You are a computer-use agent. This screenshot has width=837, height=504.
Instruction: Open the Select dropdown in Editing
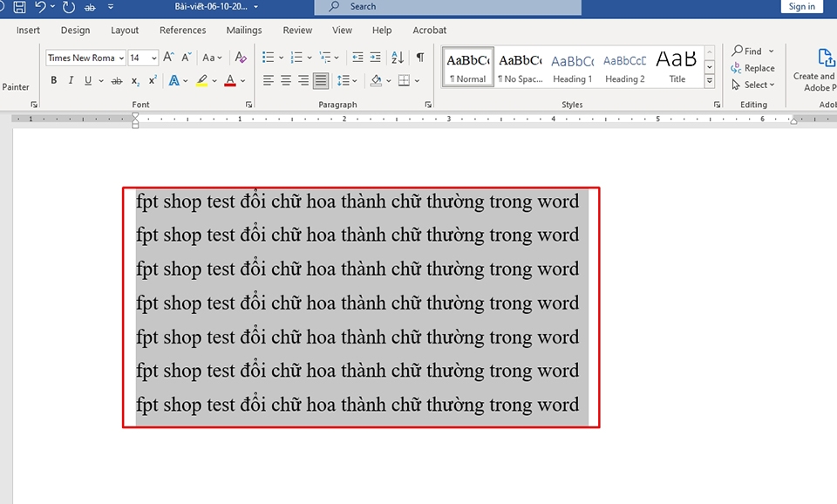[x=752, y=85]
